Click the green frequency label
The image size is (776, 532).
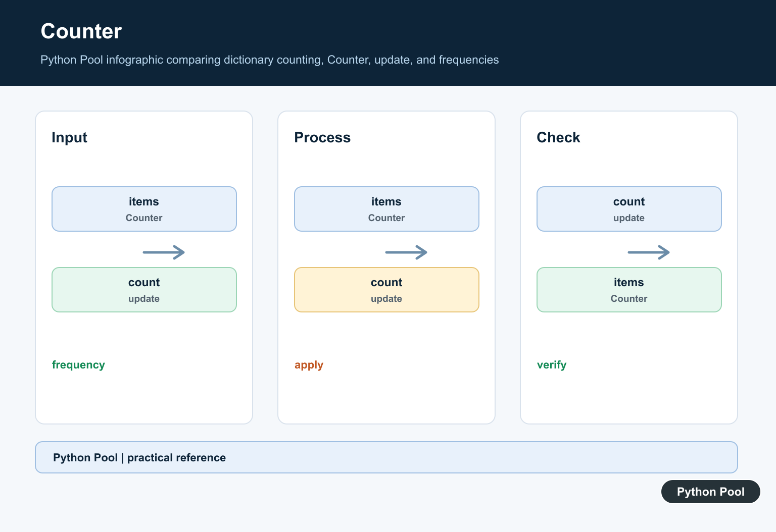tap(78, 365)
